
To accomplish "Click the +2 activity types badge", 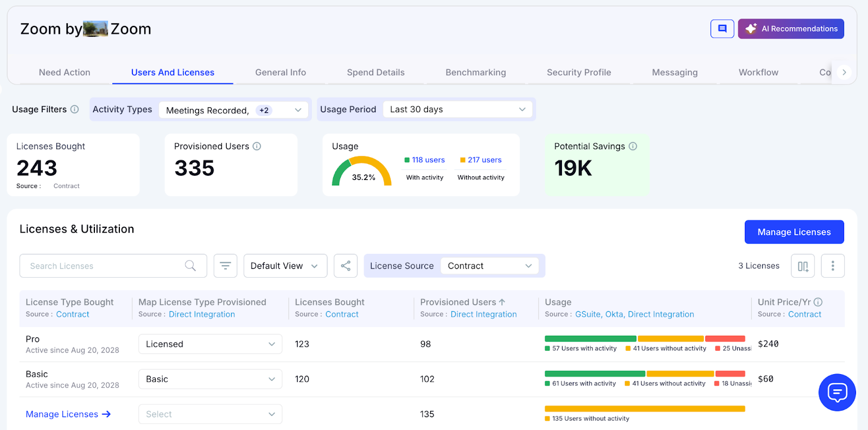I will 264,110.
